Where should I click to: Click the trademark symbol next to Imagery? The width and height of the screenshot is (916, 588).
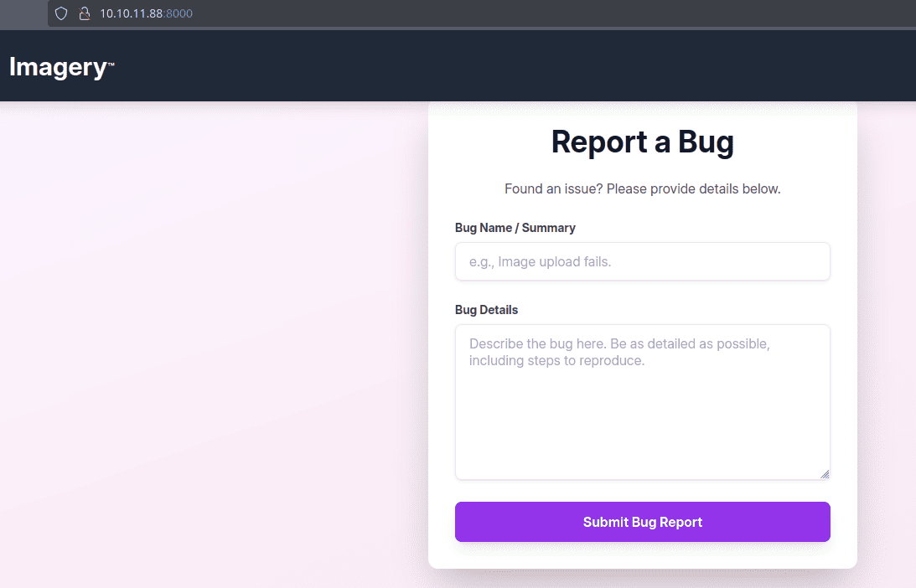click(111, 63)
